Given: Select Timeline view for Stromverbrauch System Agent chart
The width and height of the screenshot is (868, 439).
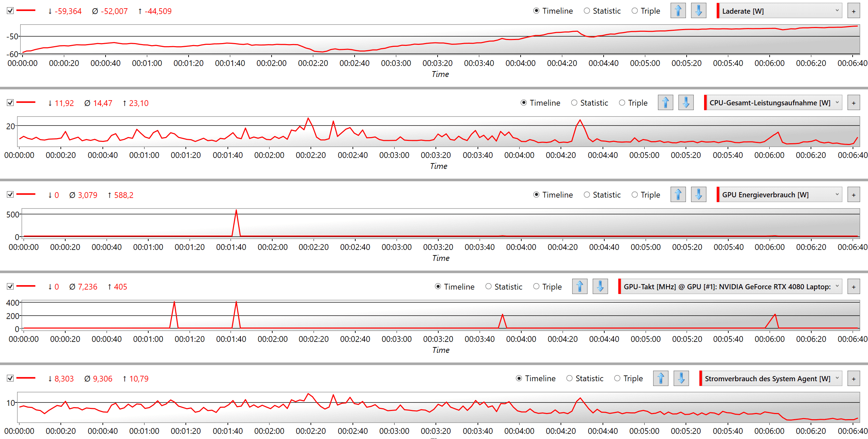Looking at the screenshot, I should click(x=536, y=378).
